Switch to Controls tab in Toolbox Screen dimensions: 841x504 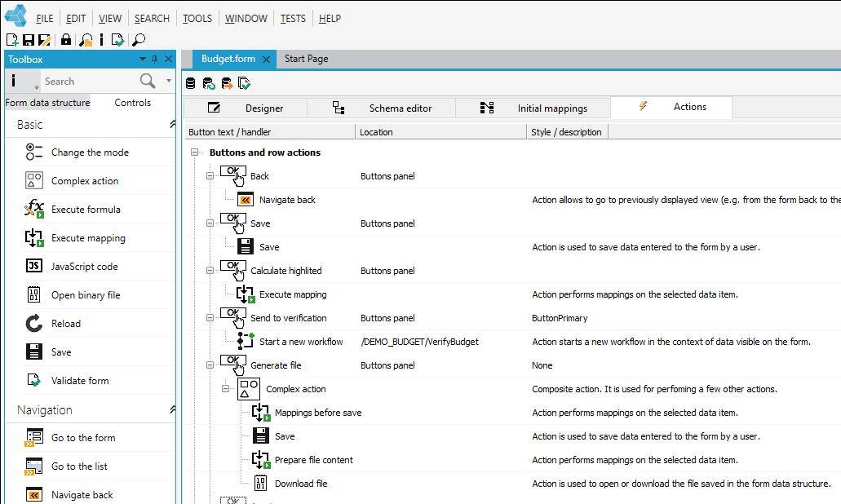[132, 103]
